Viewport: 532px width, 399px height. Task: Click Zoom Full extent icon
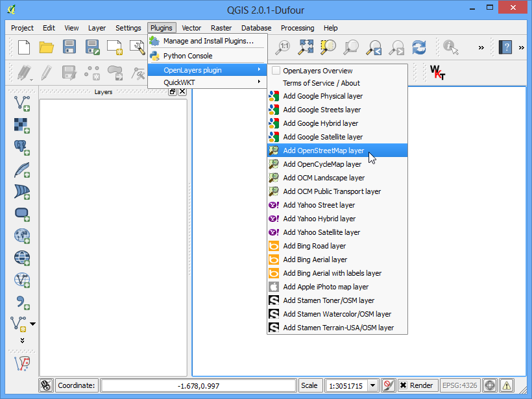pyautogui.click(x=306, y=47)
